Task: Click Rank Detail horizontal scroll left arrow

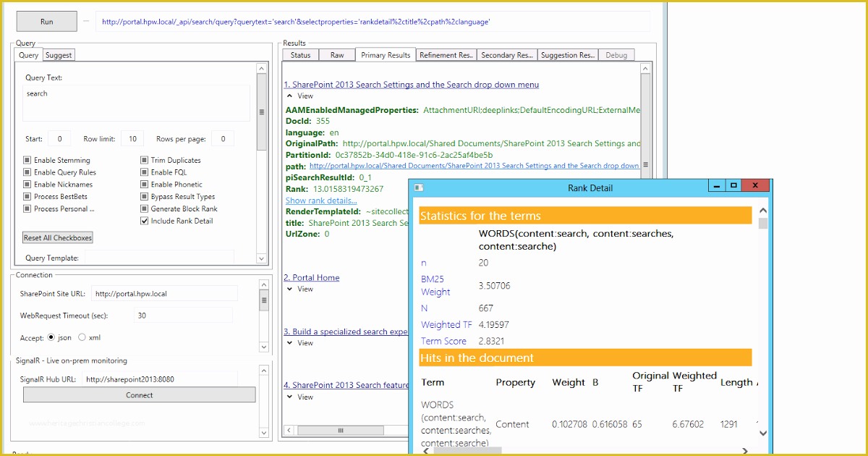Action: click(x=425, y=450)
